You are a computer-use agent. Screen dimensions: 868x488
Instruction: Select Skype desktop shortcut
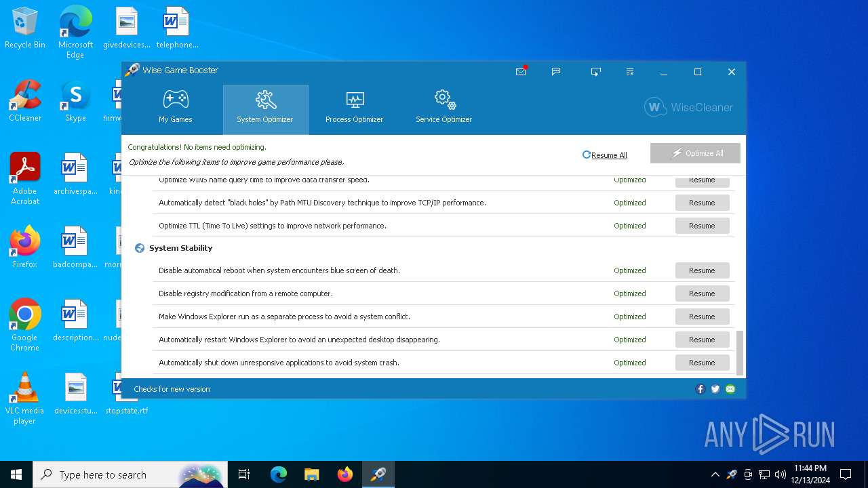[75, 102]
